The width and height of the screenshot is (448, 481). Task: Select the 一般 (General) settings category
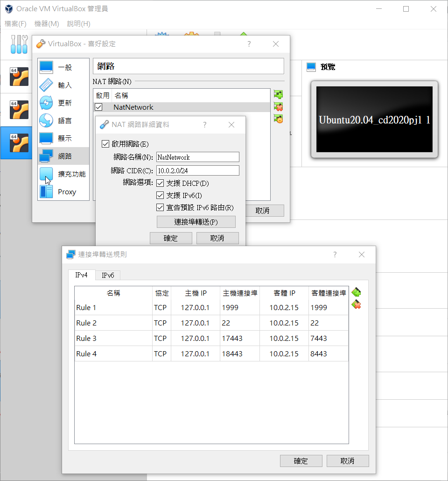pyautogui.click(x=63, y=67)
